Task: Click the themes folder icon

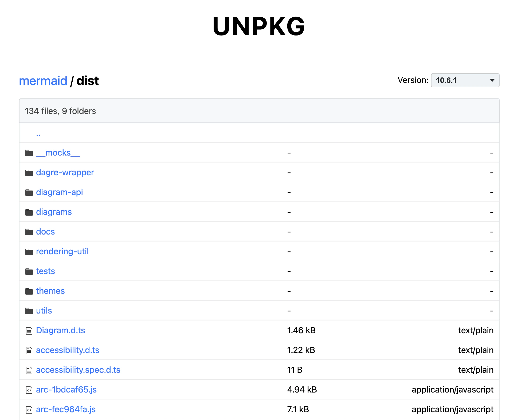Action: coord(29,291)
